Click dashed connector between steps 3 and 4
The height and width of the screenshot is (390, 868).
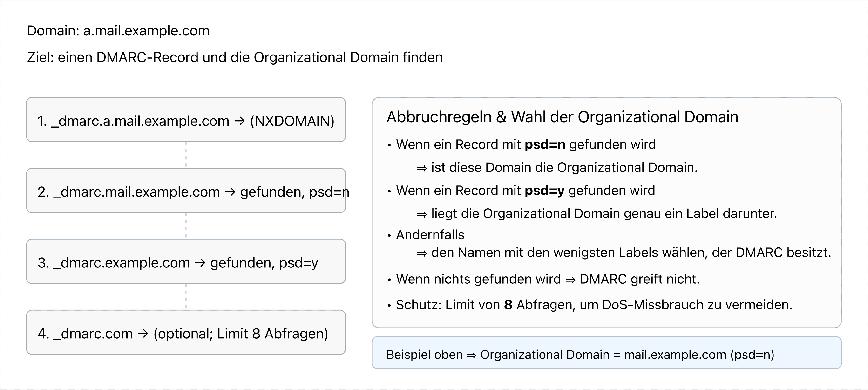point(186,296)
